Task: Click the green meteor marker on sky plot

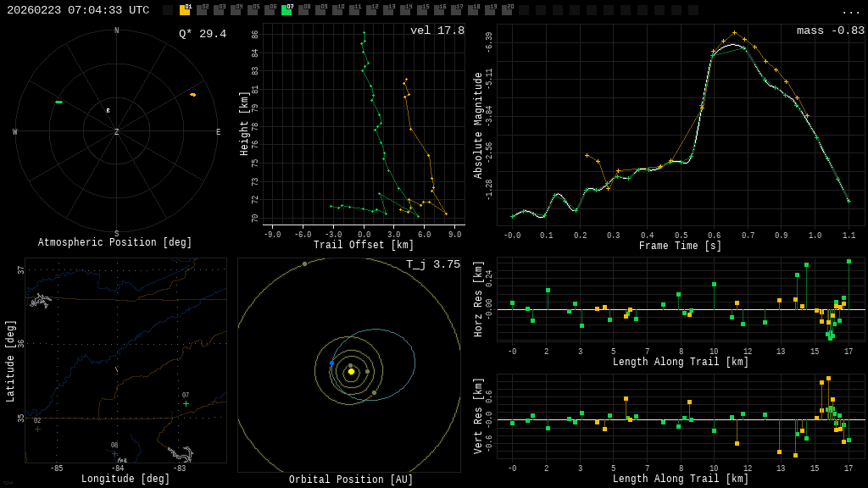Action: coord(59,102)
